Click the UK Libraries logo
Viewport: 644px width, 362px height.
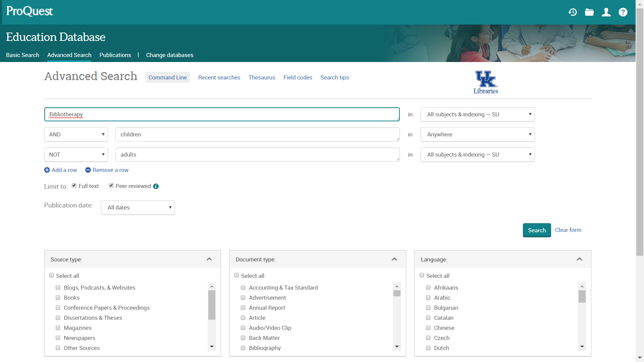click(486, 82)
